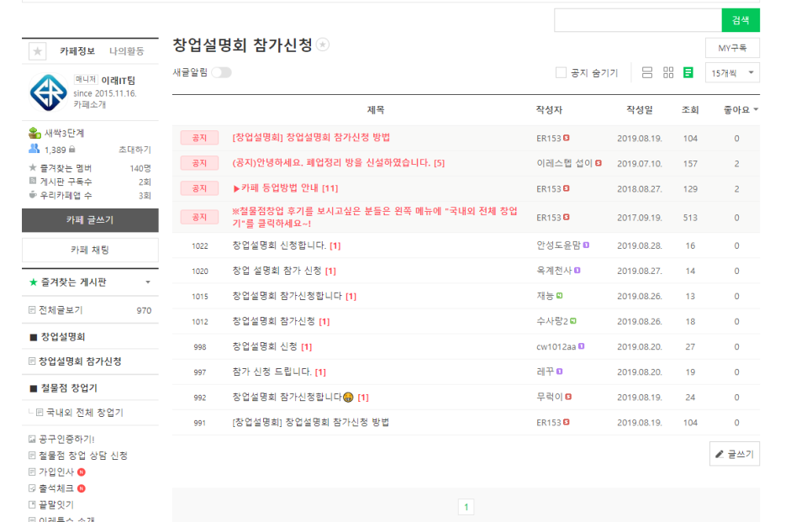Click the green 검색 search button
This screenshot has height=522, width=812.
click(741, 20)
